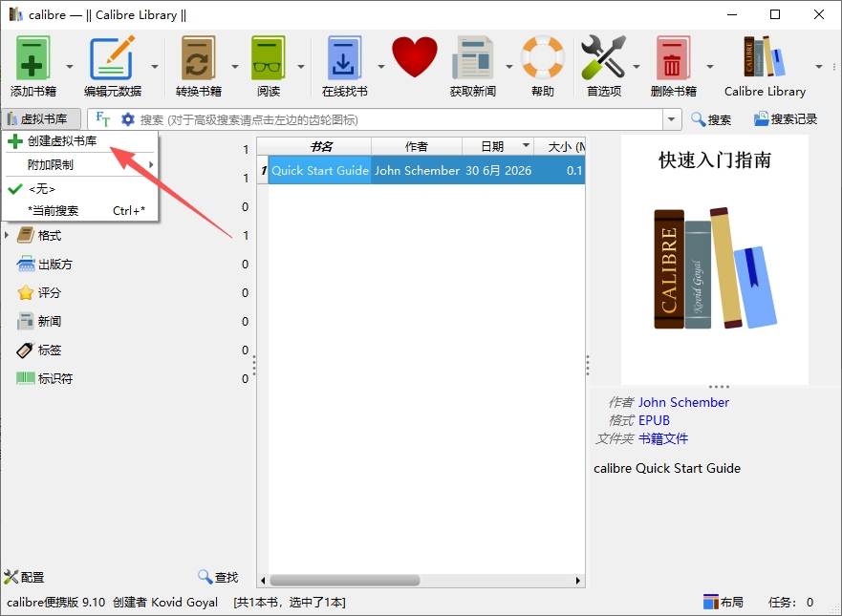Open the Add books dropdown arrow
The height and width of the screenshot is (616, 842).
click(x=70, y=67)
